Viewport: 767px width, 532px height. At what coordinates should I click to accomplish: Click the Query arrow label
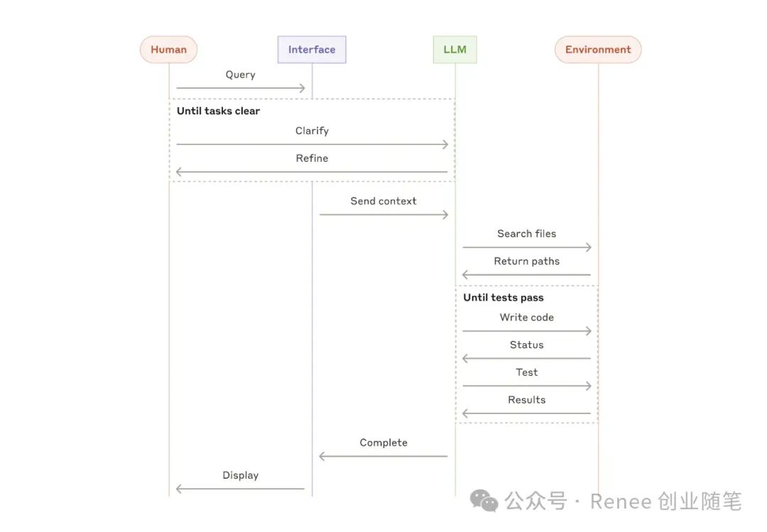coord(240,75)
